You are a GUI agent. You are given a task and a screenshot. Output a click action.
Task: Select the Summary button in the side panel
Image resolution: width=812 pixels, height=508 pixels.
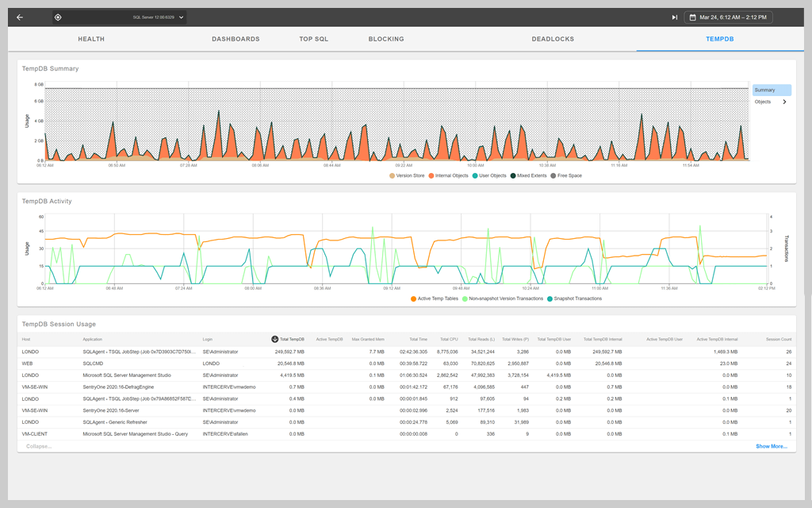click(x=771, y=90)
